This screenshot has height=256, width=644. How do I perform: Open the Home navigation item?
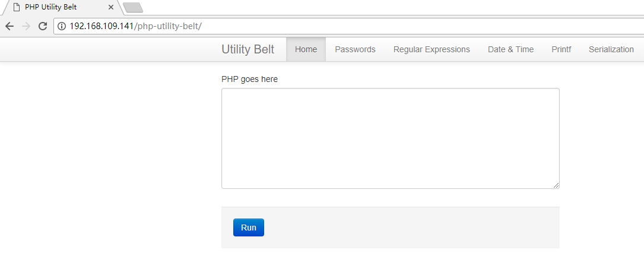click(306, 49)
